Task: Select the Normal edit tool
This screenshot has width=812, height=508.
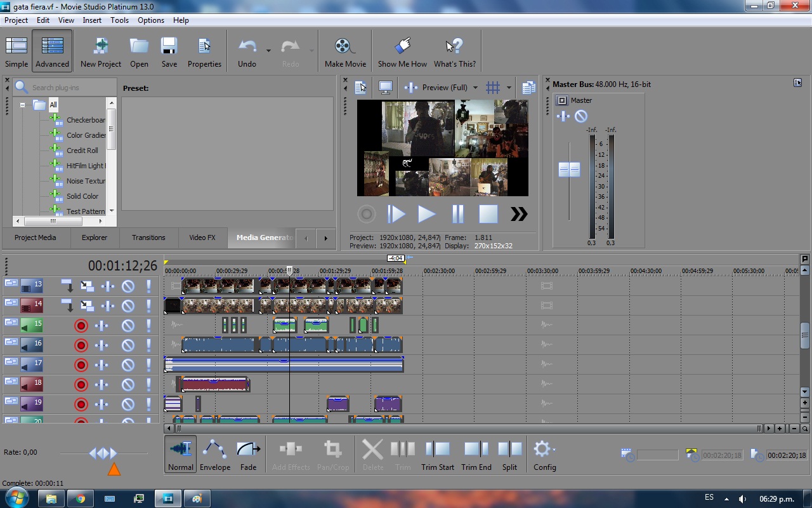Action: [181, 454]
